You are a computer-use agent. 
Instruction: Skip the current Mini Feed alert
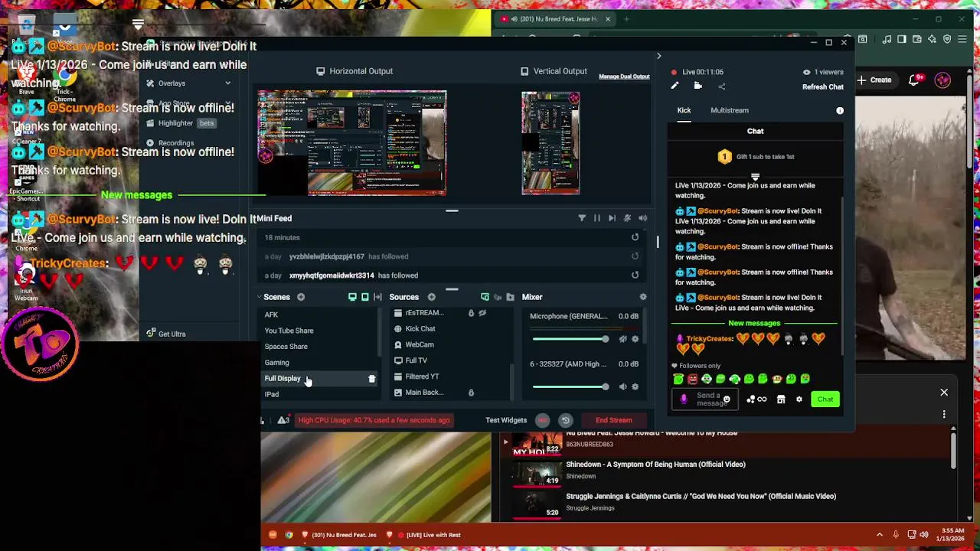[x=612, y=218]
